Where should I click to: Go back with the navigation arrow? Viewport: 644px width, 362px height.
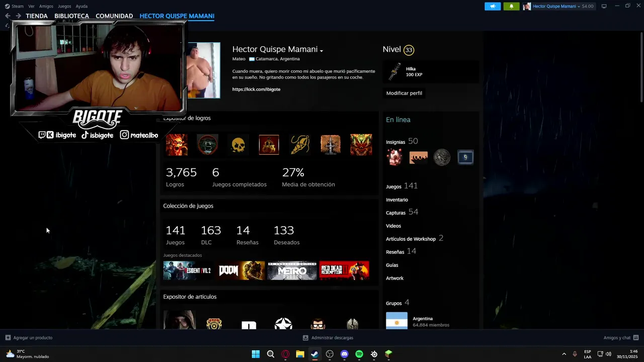click(x=8, y=16)
